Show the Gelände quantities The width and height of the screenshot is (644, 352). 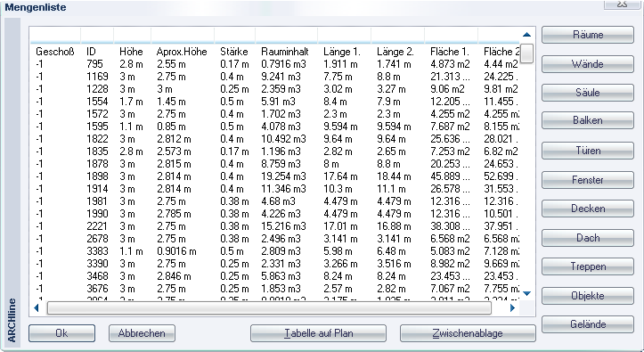pyautogui.click(x=588, y=324)
